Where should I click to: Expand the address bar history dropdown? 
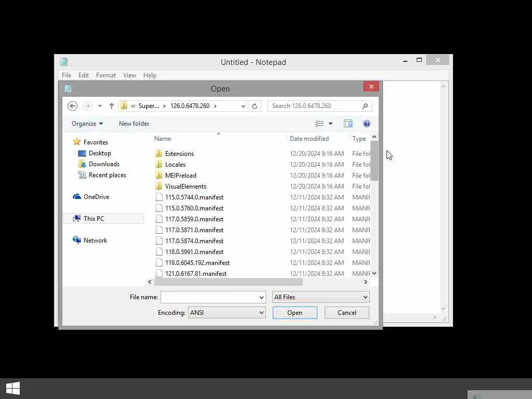243,106
